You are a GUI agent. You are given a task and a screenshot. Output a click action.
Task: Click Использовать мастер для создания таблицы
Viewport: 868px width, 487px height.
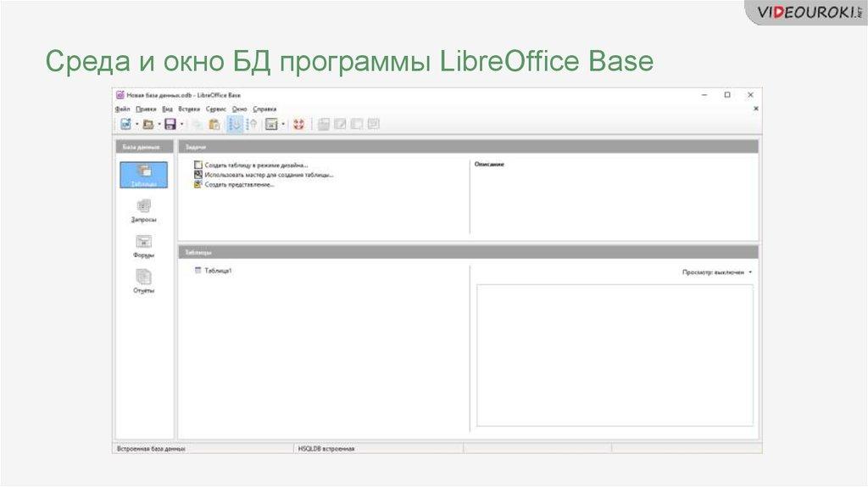pyautogui.click(x=269, y=174)
